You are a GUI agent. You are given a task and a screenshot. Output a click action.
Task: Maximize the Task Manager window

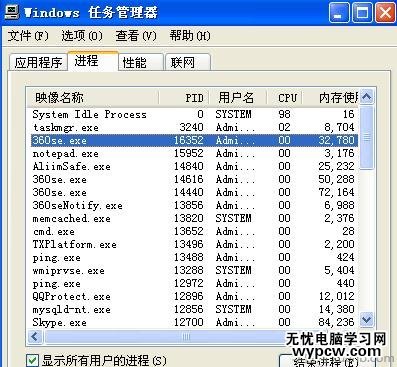point(362,13)
